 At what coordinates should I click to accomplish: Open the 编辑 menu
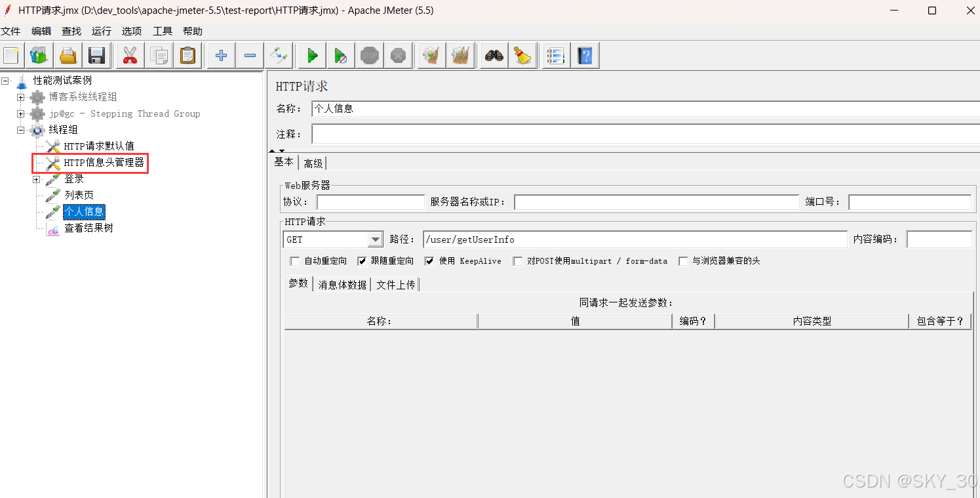[x=41, y=31]
